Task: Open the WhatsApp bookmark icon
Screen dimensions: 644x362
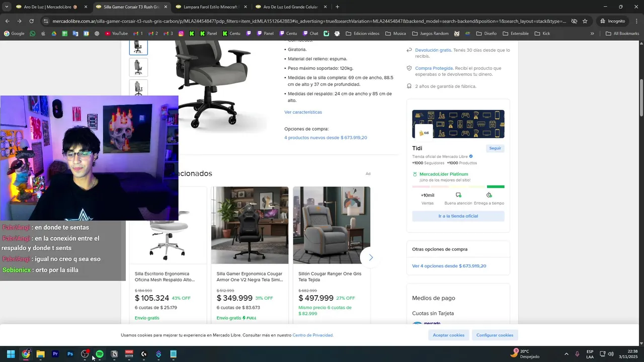Action: pos(33,34)
